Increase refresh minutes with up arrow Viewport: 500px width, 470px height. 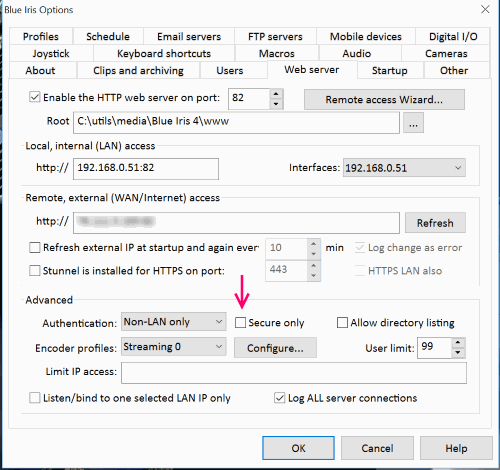tap(313, 244)
